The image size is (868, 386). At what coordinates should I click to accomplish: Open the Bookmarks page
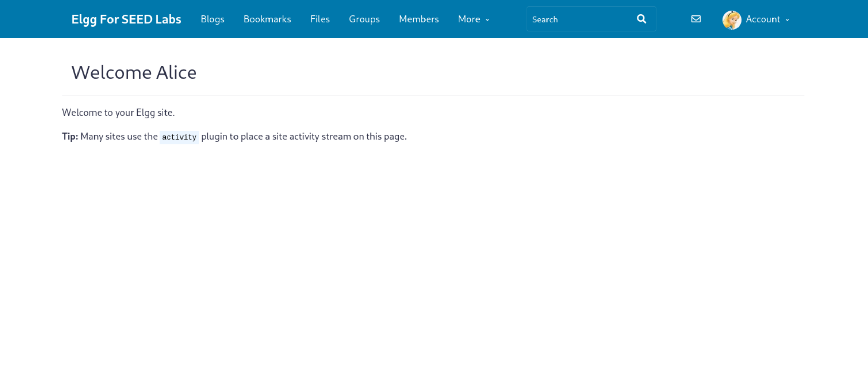coord(267,19)
